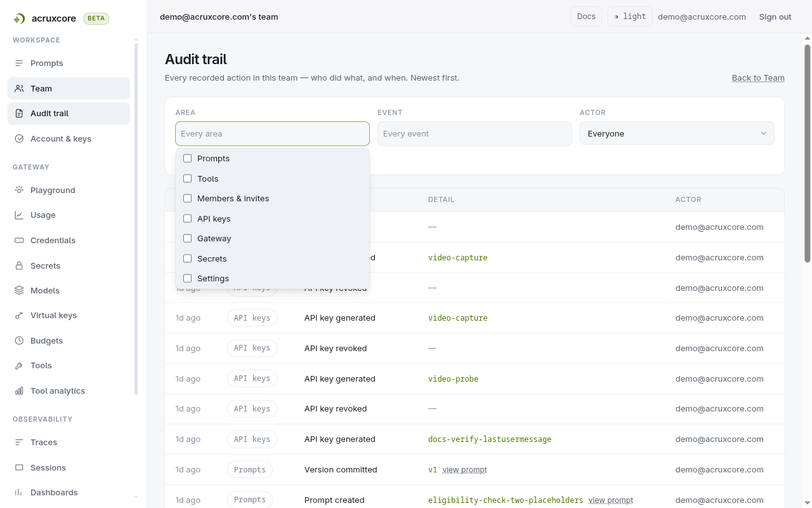This screenshot has height=508, width=812.
Task: Check the Prompts area checkbox
Action: pyautogui.click(x=187, y=159)
